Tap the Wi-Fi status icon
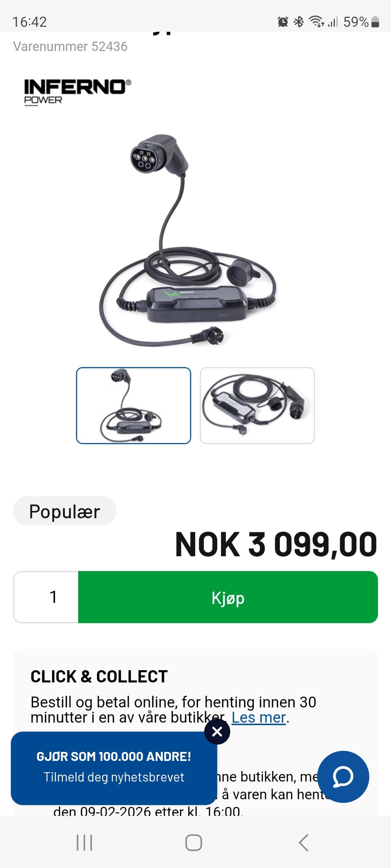This screenshot has height=868, width=391. point(316,22)
